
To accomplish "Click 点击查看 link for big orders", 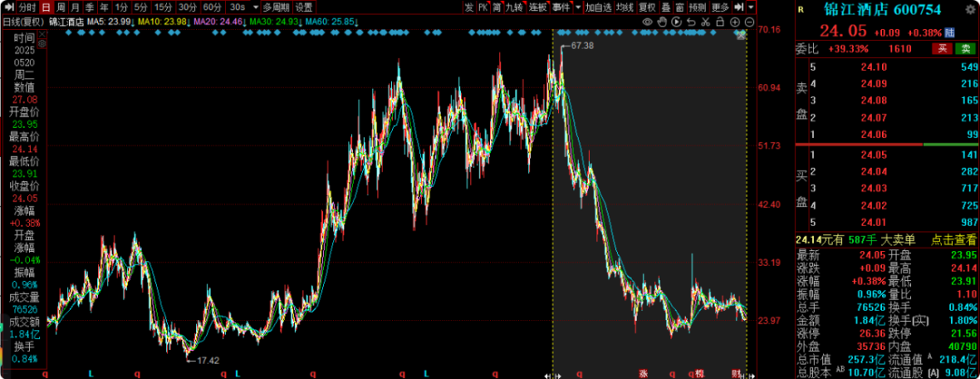I will [953, 239].
